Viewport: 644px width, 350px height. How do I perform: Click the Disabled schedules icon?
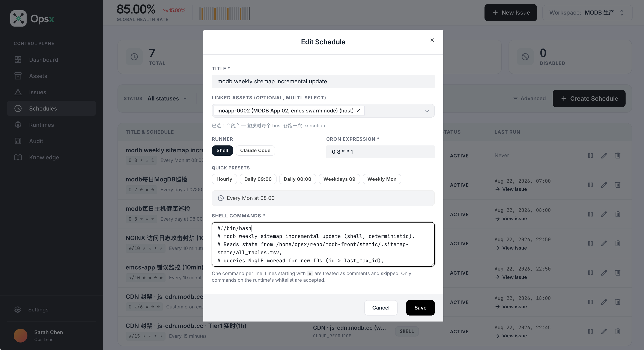(525, 57)
